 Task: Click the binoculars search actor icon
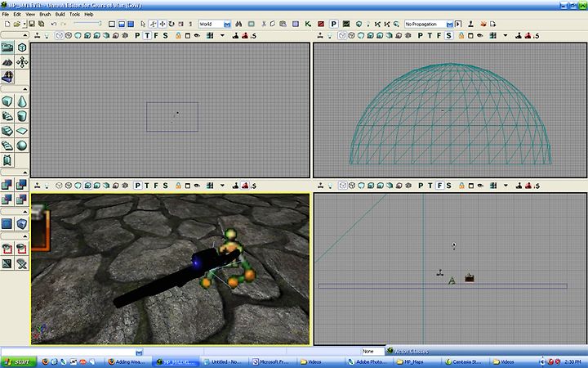238,24
